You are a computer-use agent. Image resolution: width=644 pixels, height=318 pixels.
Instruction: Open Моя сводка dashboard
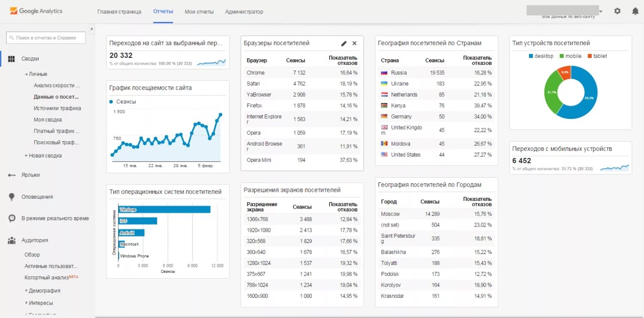(48, 120)
